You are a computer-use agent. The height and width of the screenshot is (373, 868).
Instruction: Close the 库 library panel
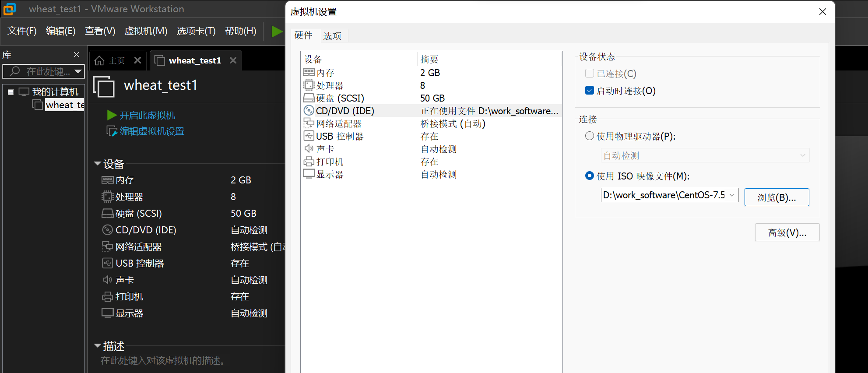pos(77,55)
